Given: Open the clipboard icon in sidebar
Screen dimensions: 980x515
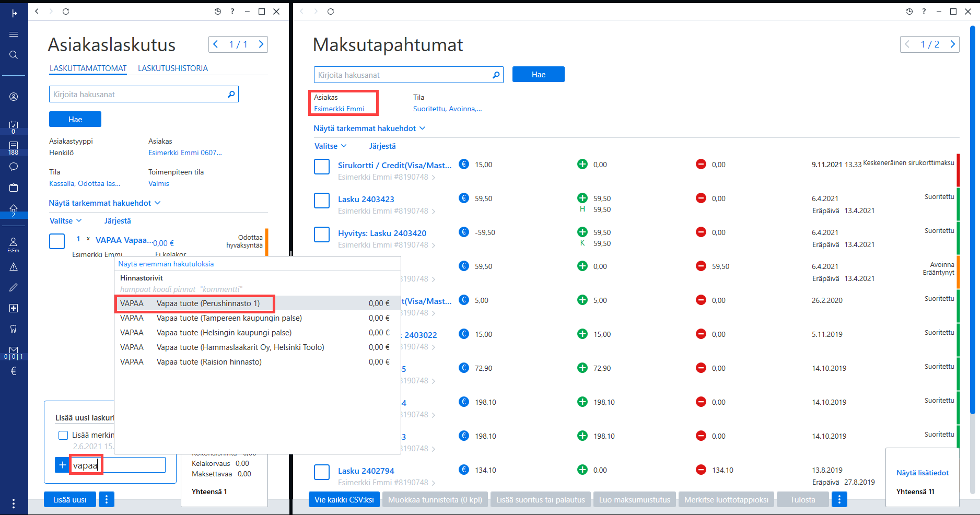Looking at the screenshot, I should tap(14, 188).
